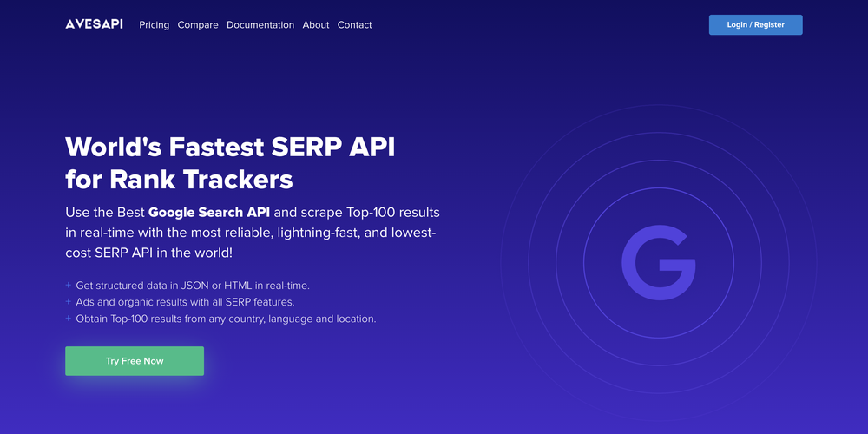Image resolution: width=868 pixels, height=434 pixels.
Task: Click the 'for Rank Trackers' heading line
Action: [x=179, y=180]
